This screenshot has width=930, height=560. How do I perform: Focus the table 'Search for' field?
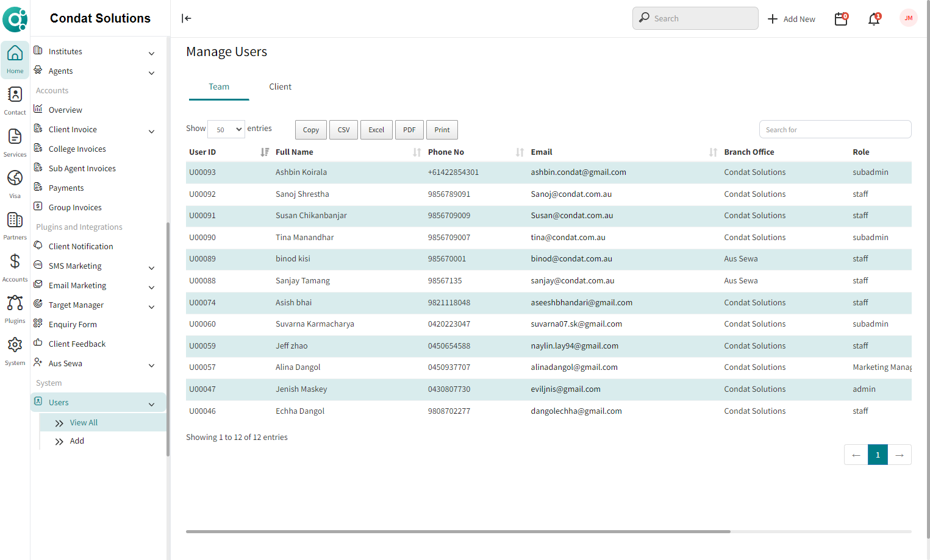[x=835, y=129]
